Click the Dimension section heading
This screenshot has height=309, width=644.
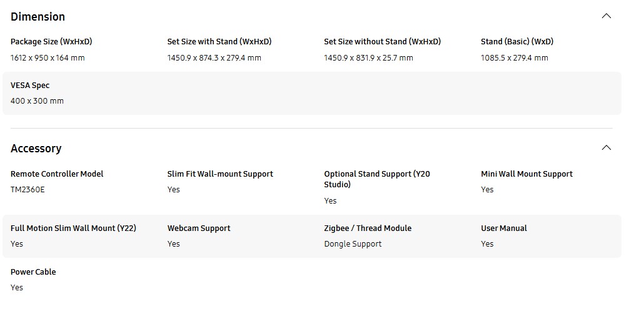tap(38, 17)
